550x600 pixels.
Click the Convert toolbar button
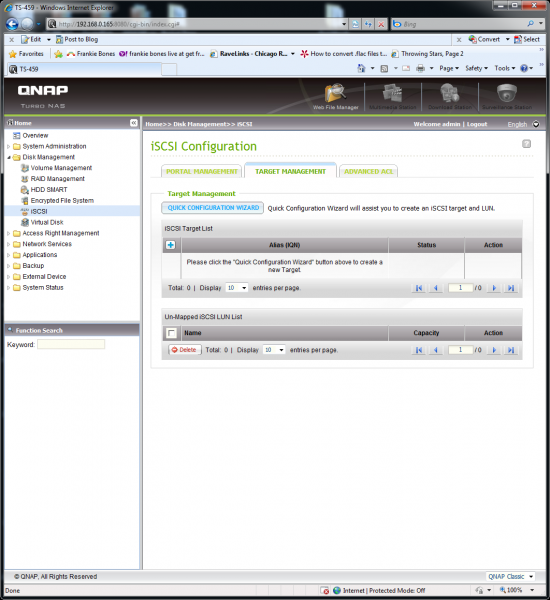tap(485, 39)
